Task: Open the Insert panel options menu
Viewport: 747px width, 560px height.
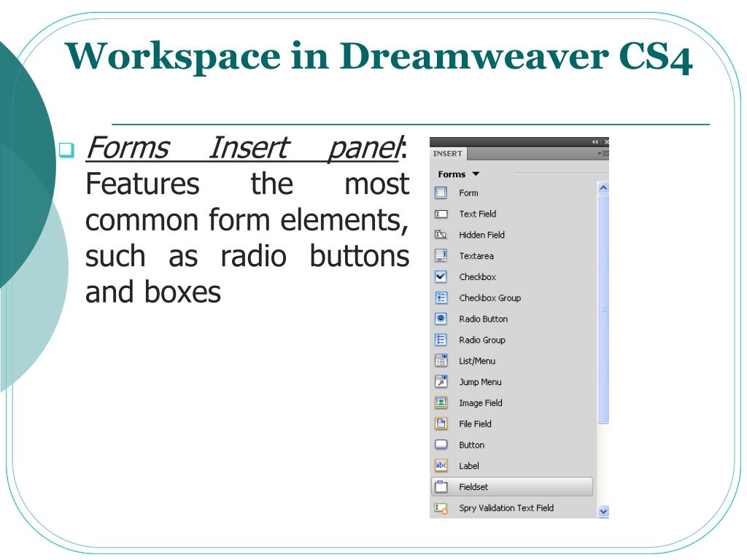Action: (x=603, y=154)
